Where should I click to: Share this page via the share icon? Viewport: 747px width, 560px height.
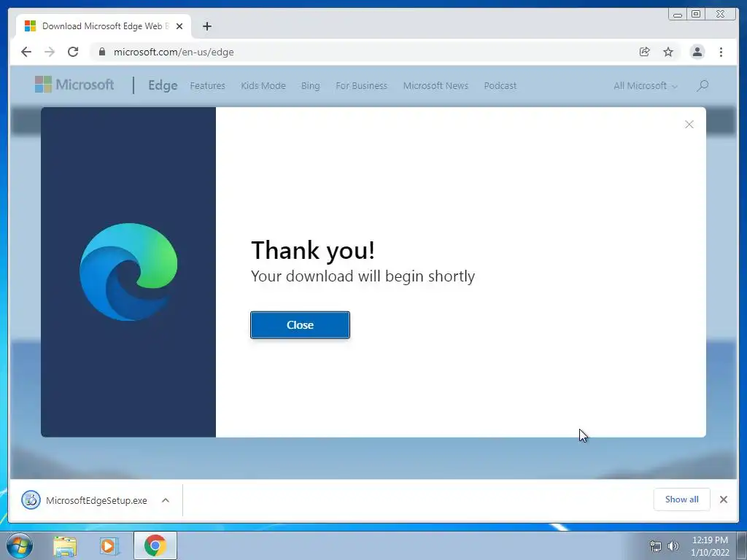click(645, 52)
